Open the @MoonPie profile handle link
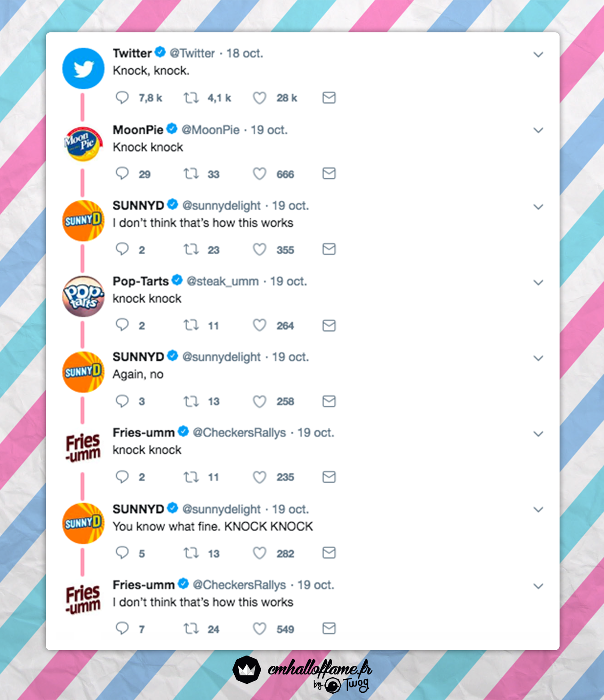This screenshot has height=700, width=604. [210, 130]
